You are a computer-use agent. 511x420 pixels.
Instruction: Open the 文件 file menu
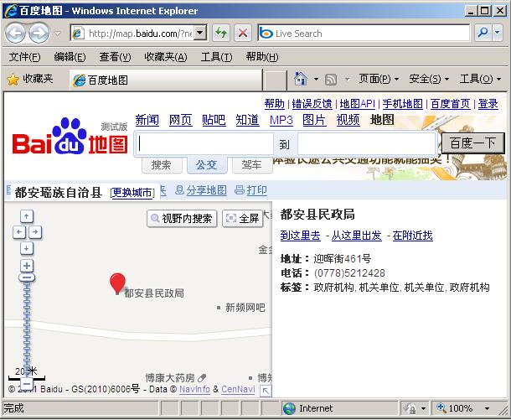(x=24, y=57)
